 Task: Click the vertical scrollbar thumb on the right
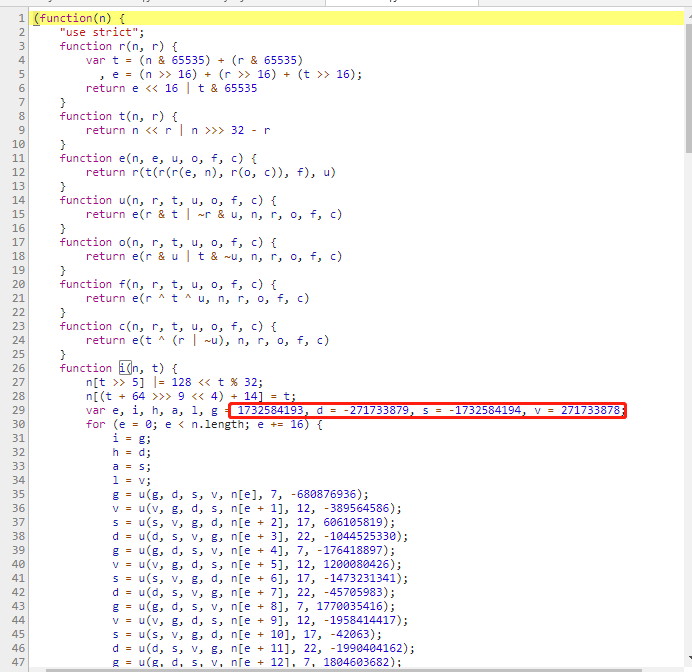688,88
